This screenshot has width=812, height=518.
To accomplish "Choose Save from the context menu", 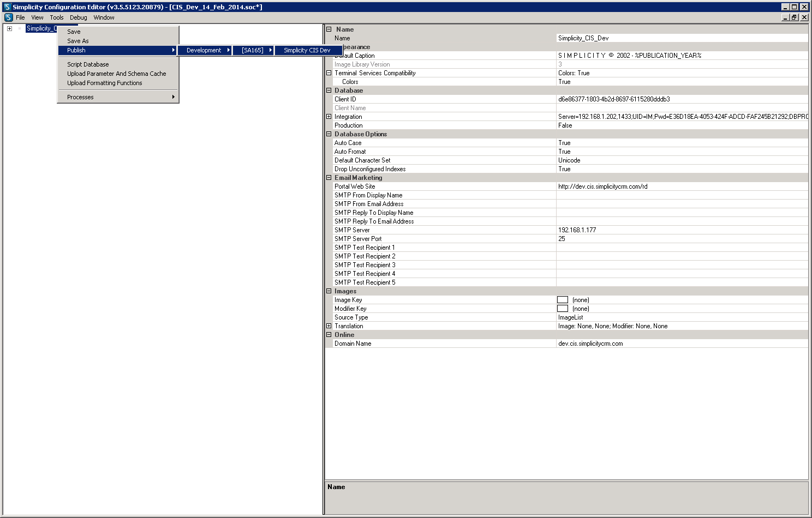I will 118,32.
